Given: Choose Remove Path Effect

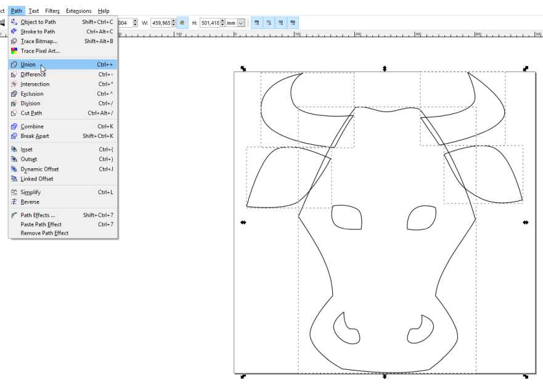Looking at the screenshot, I should point(63,233).
